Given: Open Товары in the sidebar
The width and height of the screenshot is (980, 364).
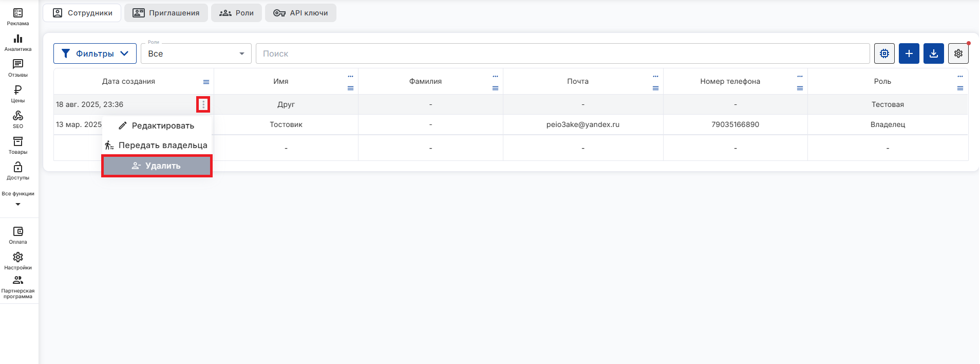Looking at the screenshot, I should 18,145.
